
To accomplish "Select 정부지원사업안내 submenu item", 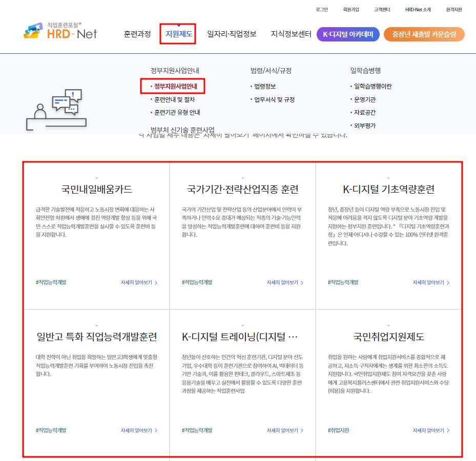I will (175, 86).
